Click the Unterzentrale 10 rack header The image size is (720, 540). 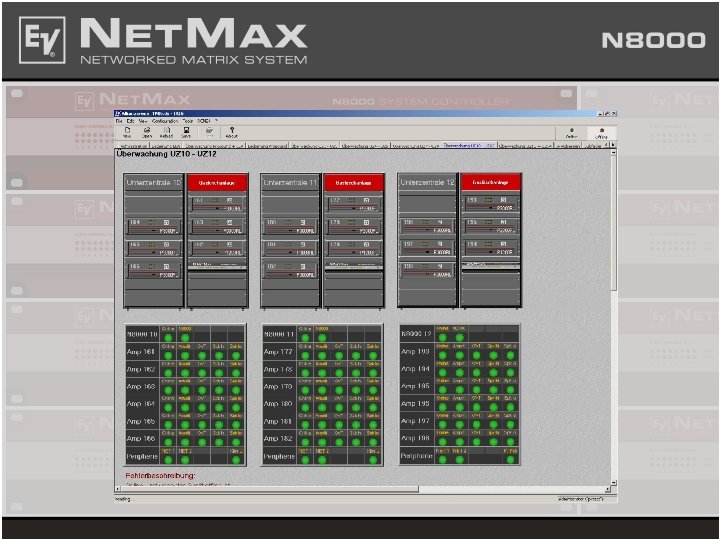[154, 182]
